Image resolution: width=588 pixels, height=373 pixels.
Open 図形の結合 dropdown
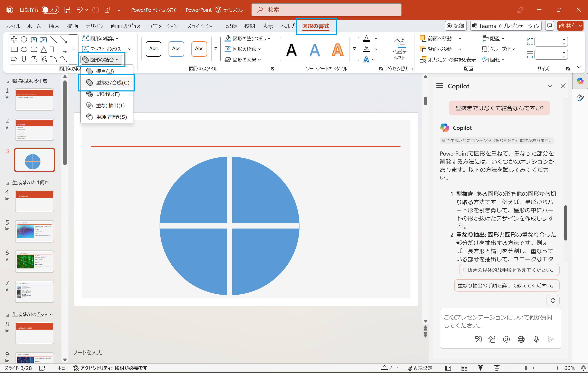point(101,60)
